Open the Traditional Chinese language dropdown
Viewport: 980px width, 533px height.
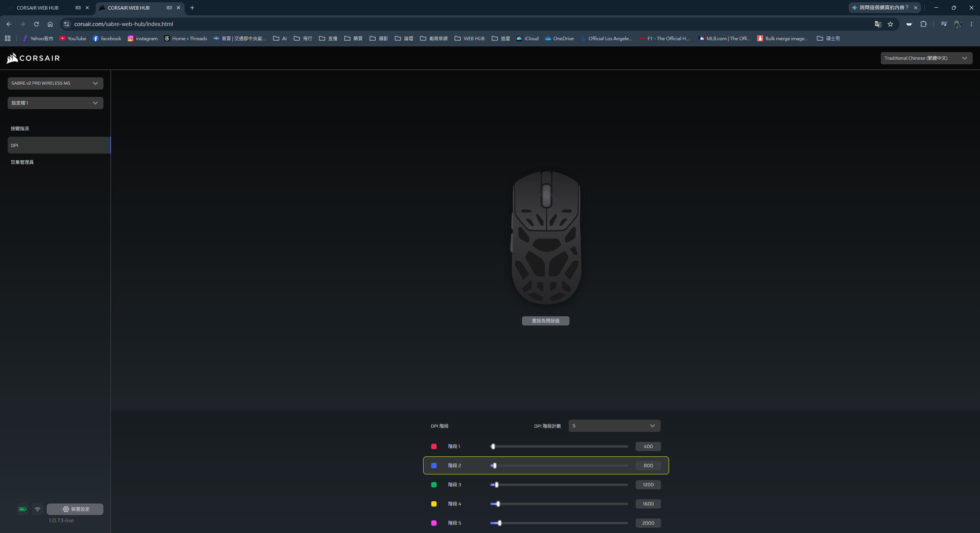coord(926,58)
